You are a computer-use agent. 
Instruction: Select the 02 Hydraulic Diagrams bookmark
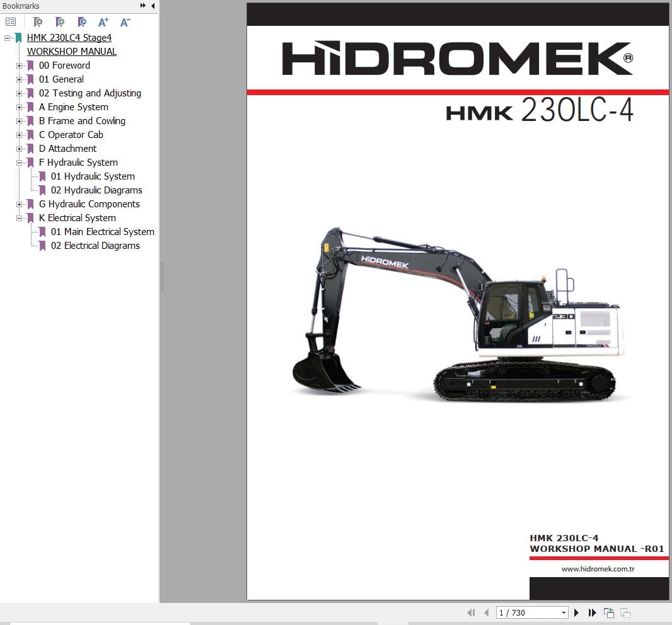(96, 190)
